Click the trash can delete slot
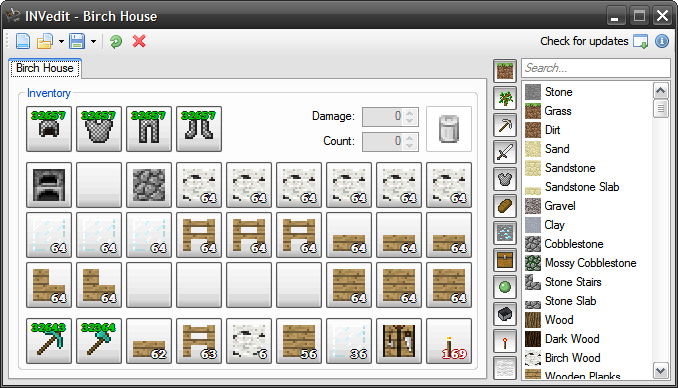The height and width of the screenshot is (388, 678). (449, 129)
